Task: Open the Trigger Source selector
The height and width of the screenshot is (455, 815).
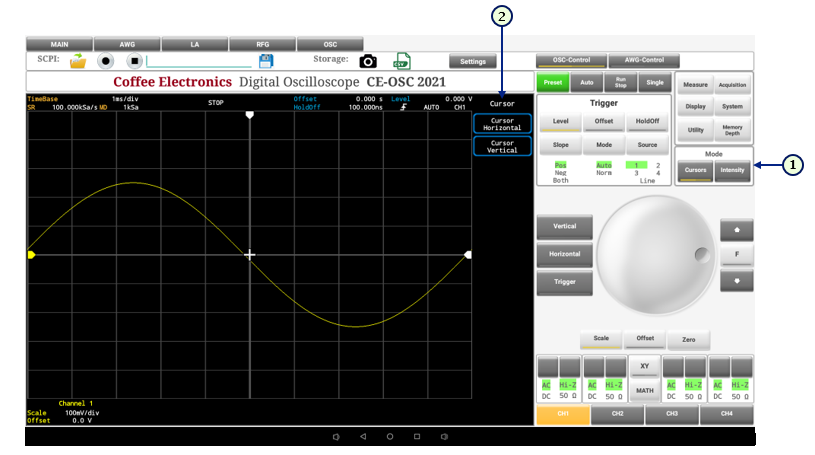Action: click(x=648, y=145)
